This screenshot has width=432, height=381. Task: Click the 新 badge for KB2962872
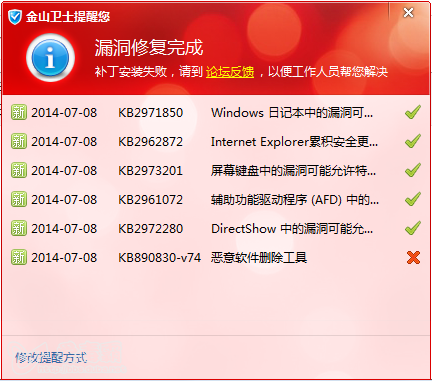pyautogui.click(x=19, y=141)
